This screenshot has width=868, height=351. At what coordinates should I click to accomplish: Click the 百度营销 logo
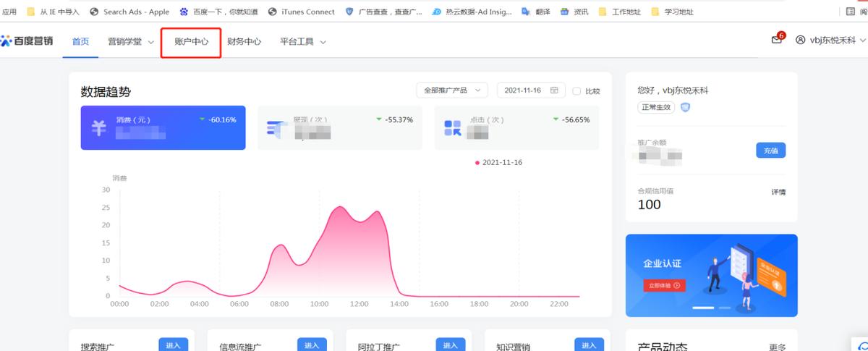tap(27, 41)
